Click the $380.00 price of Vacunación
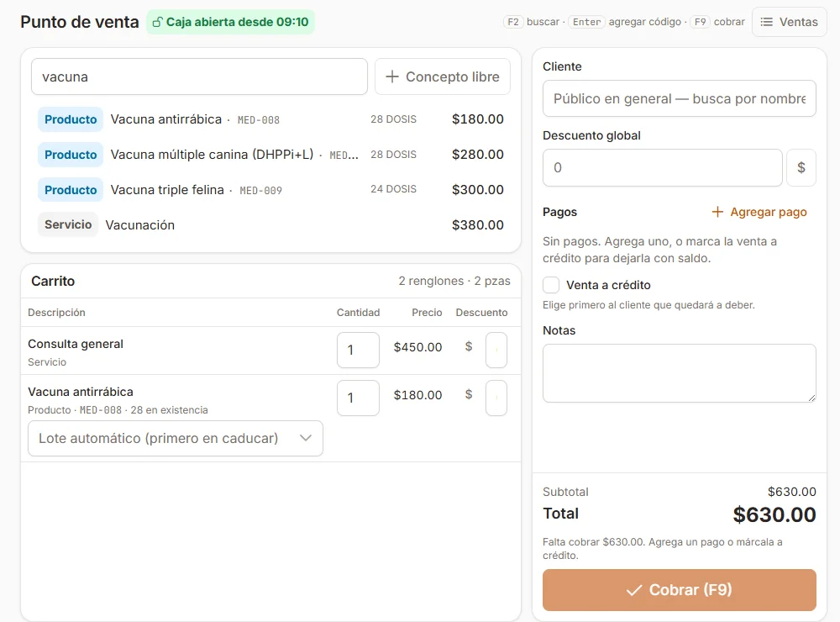This screenshot has height=622, width=840. point(477,224)
